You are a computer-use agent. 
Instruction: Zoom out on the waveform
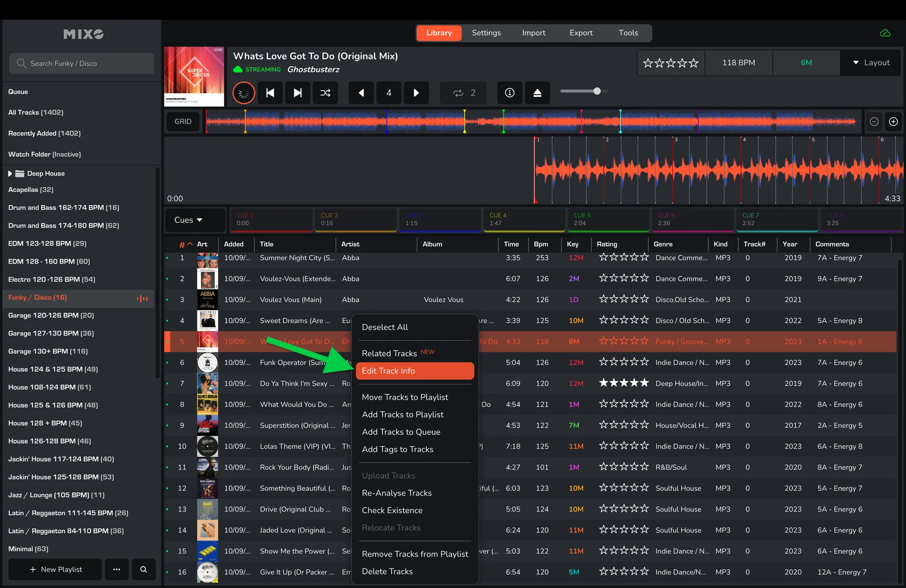(874, 121)
